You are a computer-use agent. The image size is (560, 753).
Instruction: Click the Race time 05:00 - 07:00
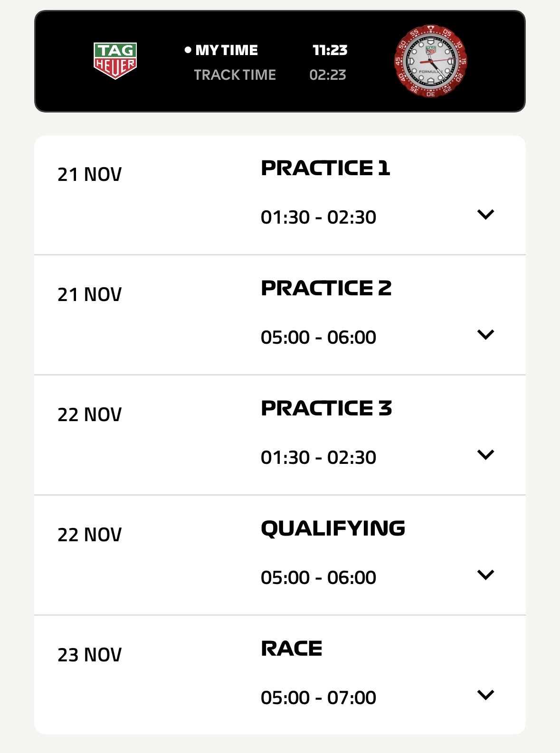(318, 697)
